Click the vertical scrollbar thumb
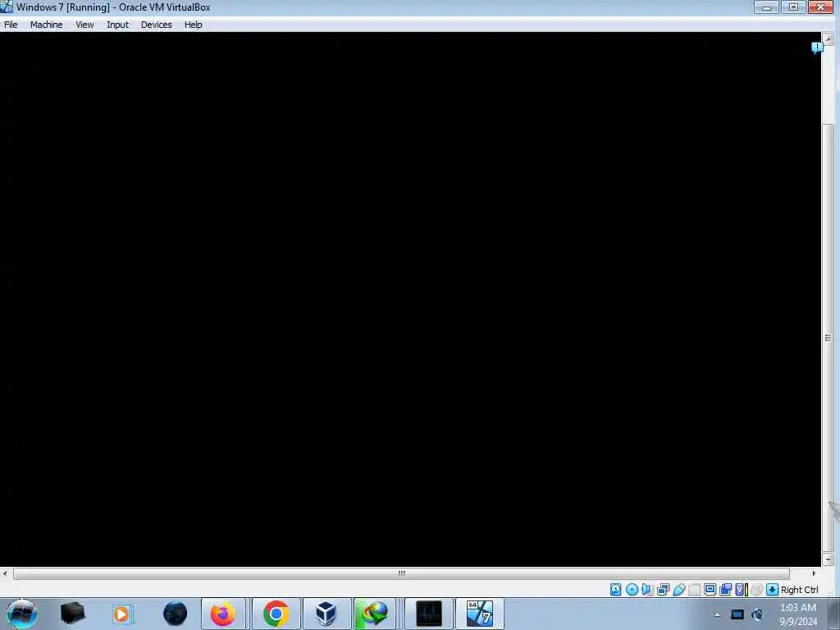The image size is (840, 630). pos(828,338)
